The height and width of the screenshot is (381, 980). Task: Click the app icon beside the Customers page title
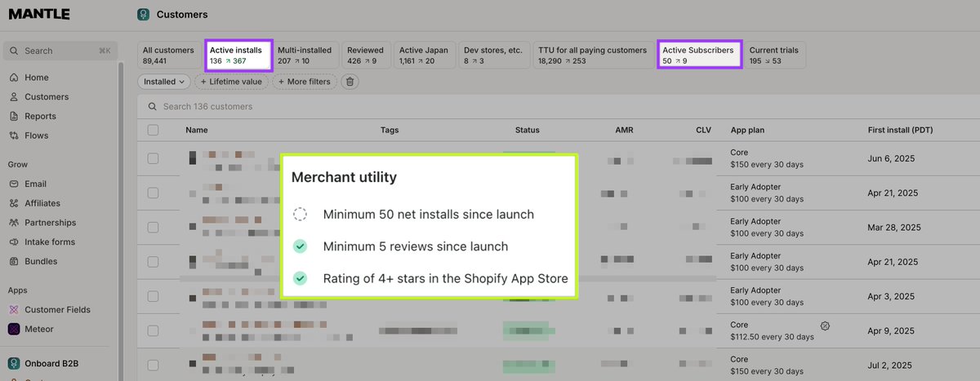click(144, 15)
